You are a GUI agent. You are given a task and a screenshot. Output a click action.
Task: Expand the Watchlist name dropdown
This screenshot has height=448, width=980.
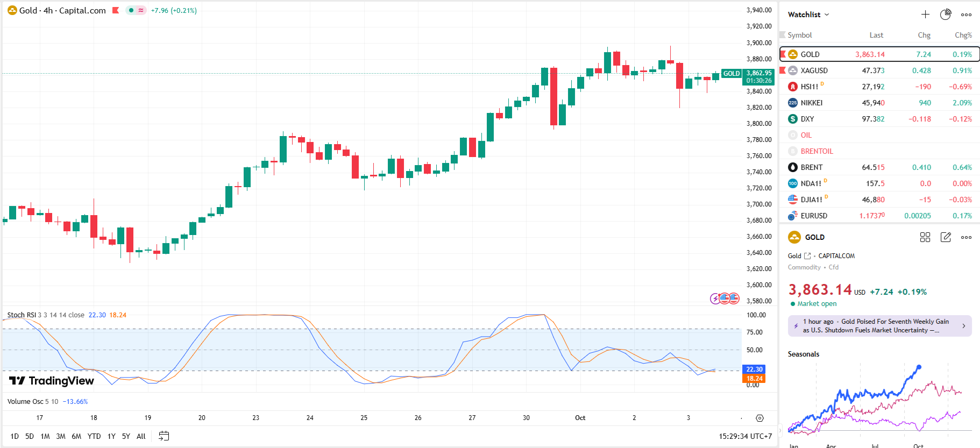pyautogui.click(x=808, y=15)
